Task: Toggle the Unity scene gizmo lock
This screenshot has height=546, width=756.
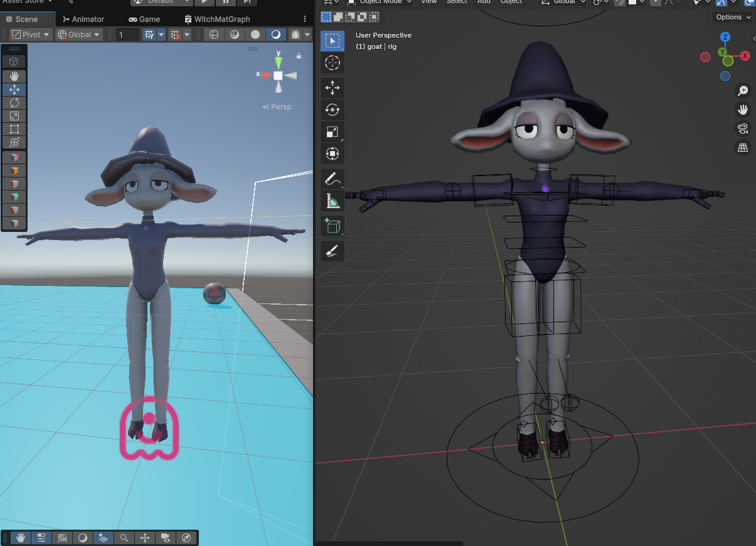Action: tap(299, 56)
